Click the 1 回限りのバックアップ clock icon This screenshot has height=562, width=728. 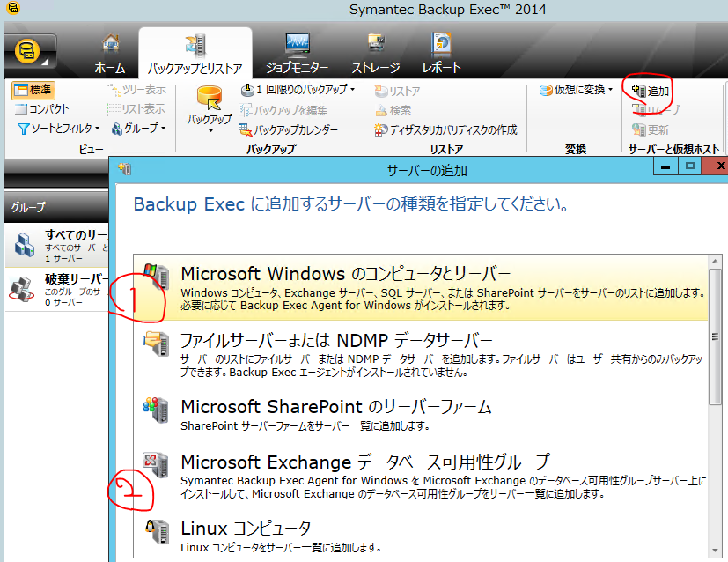click(x=247, y=90)
